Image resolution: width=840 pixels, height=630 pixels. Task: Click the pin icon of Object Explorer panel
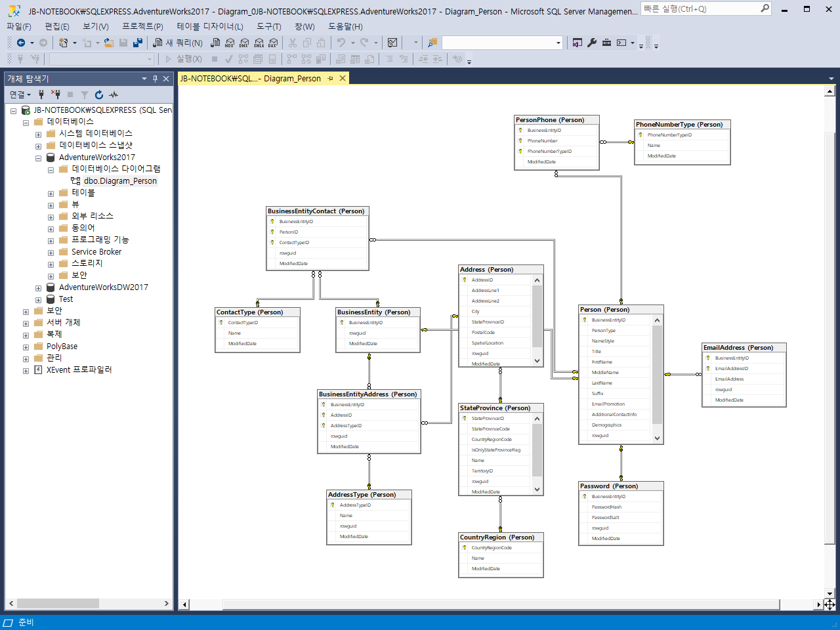click(156, 79)
